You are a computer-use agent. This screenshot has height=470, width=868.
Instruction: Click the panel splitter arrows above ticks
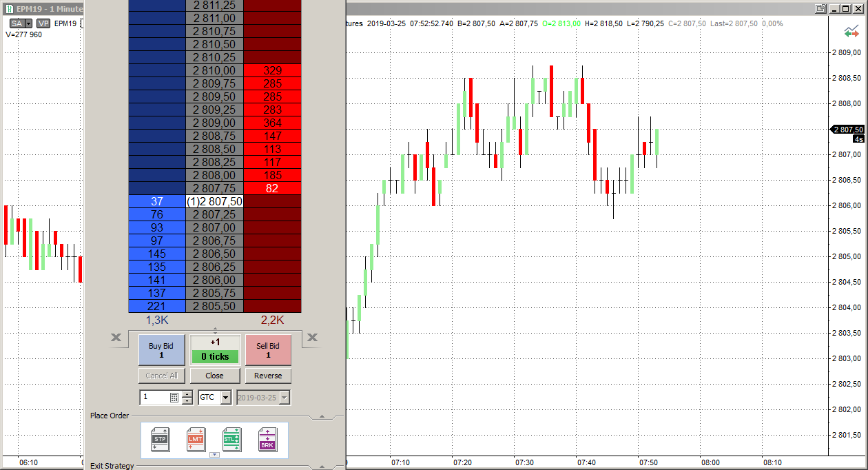(x=215, y=331)
